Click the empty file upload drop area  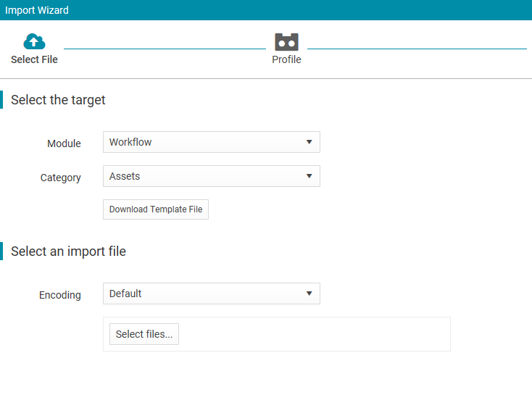tap(314, 334)
